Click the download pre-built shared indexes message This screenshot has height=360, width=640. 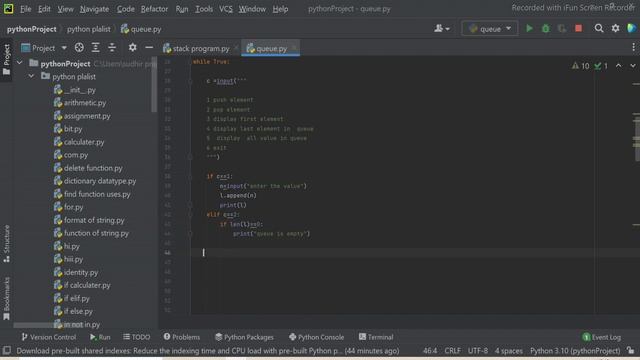[208, 351]
